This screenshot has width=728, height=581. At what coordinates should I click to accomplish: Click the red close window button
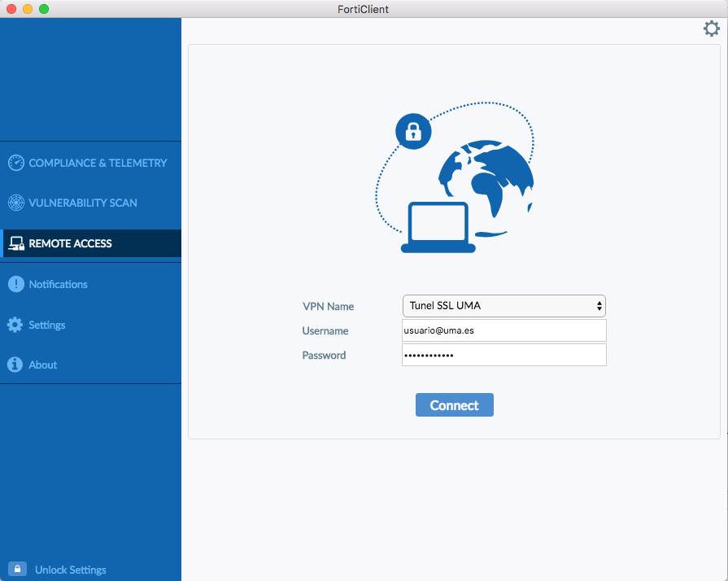[x=11, y=9]
